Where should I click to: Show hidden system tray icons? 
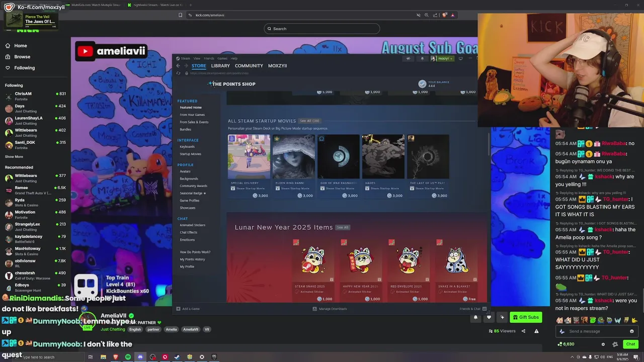[573, 357]
